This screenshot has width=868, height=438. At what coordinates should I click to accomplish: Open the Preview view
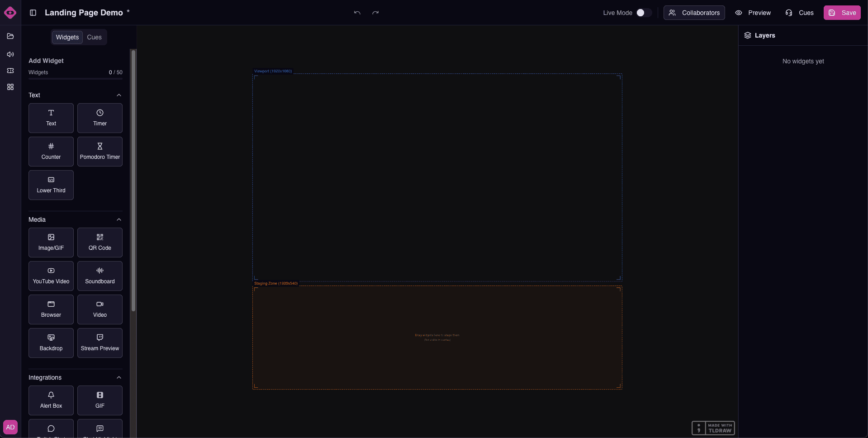(753, 13)
